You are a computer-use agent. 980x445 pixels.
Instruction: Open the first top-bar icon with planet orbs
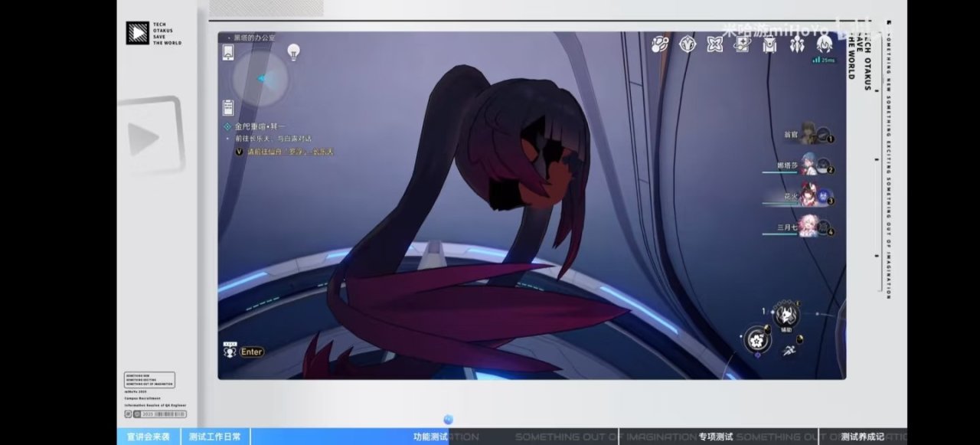coord(660,45)
